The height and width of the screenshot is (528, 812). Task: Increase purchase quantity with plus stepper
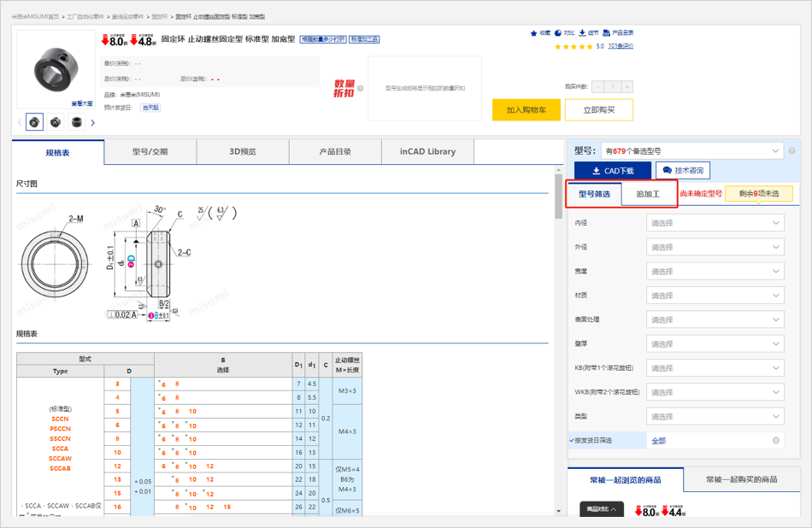tap(627, 86)
